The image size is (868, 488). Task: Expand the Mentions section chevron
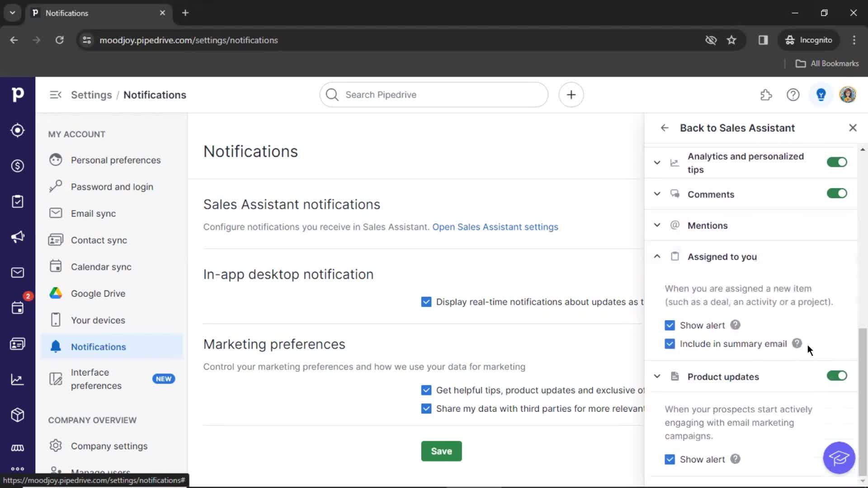(x=658, y=225)
